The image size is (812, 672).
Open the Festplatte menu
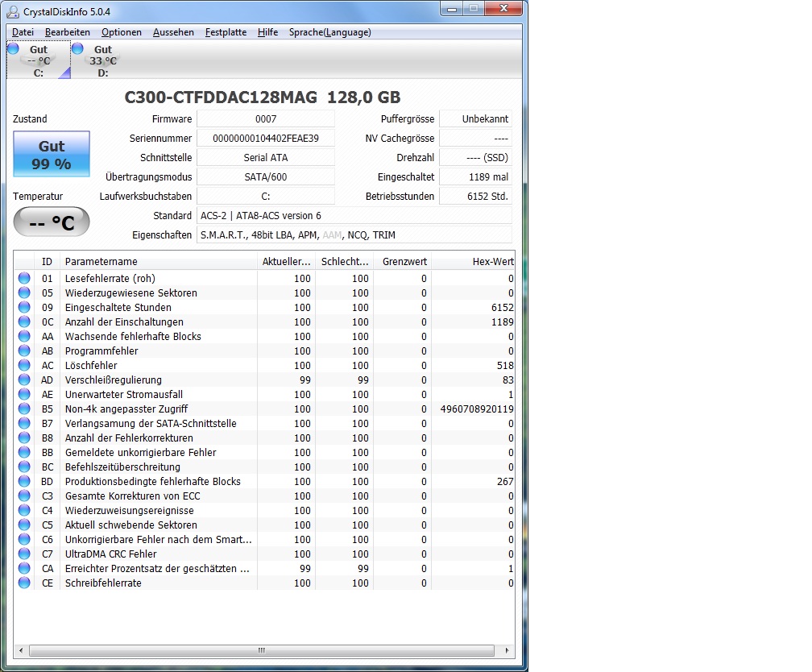[x=226, y=32]
